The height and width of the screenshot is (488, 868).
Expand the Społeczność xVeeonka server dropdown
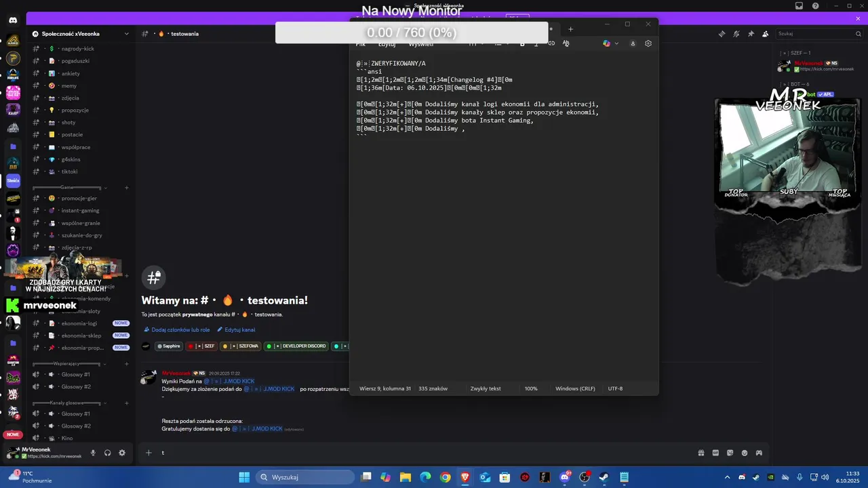[x=126, y=34]
